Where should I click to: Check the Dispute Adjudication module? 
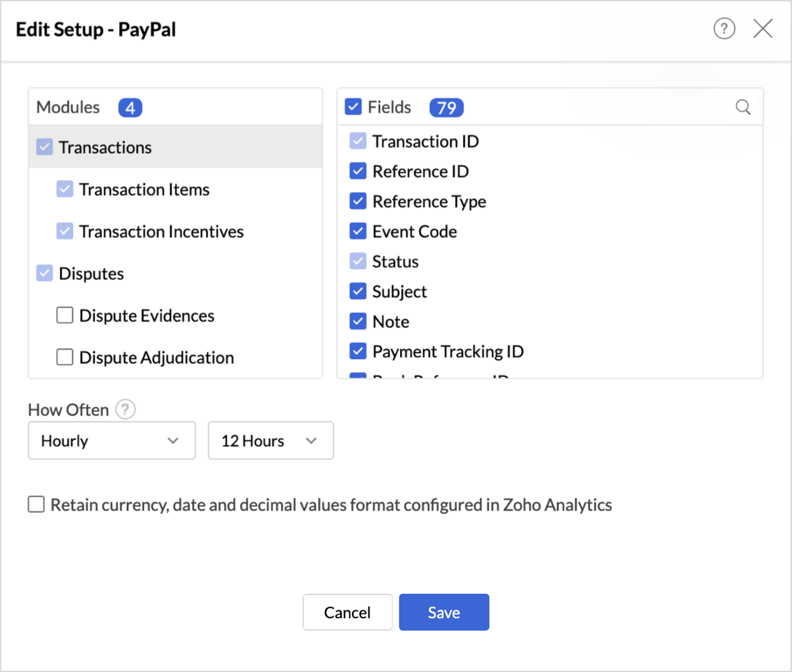(x=64, y=358)
